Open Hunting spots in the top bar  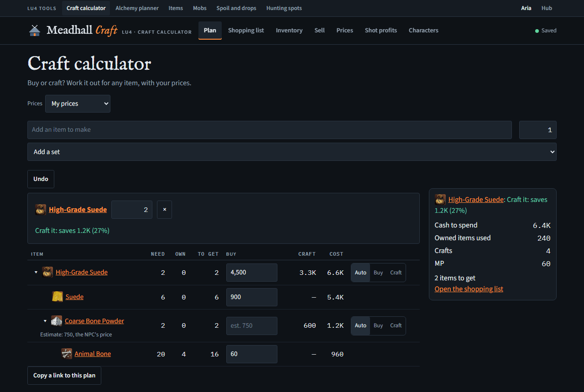(284, 8)
